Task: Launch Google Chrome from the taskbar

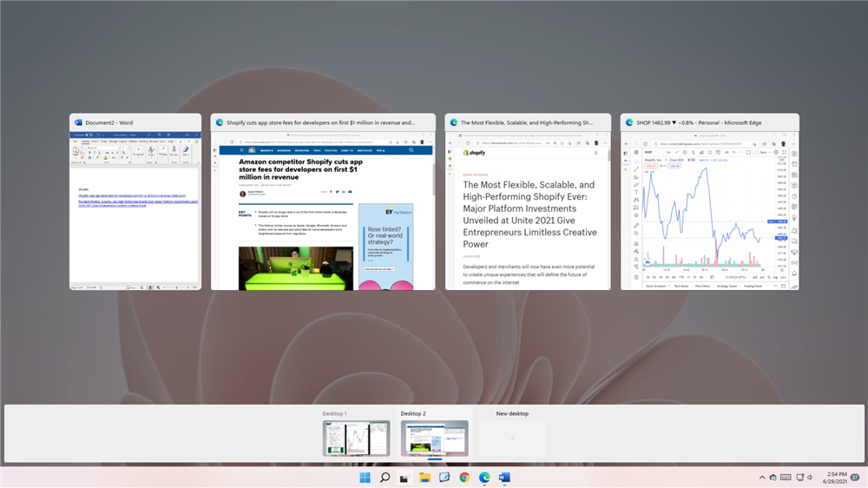Action: click(464, 478)
